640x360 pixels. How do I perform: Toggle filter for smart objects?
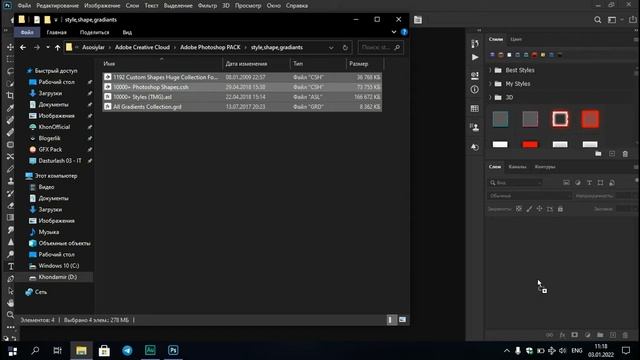tap(612, 183)
